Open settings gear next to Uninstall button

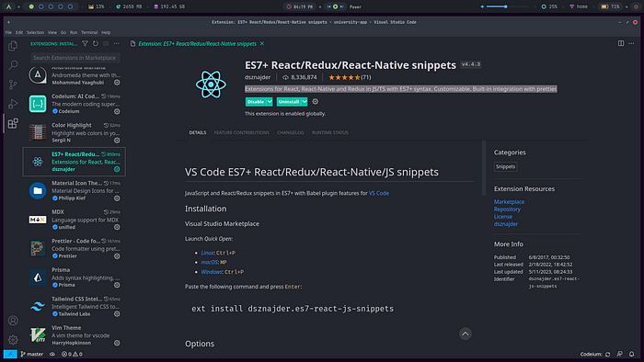click(315, 102)
